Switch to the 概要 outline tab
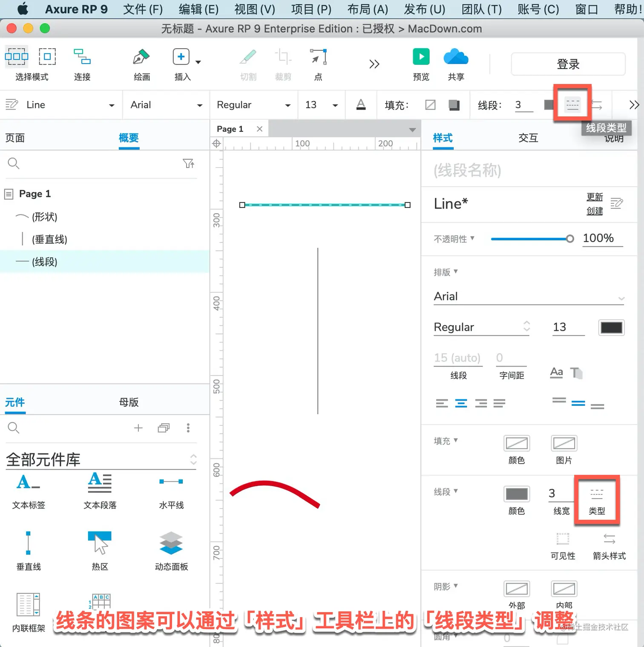The image size is (644, 647). point(129,138)
